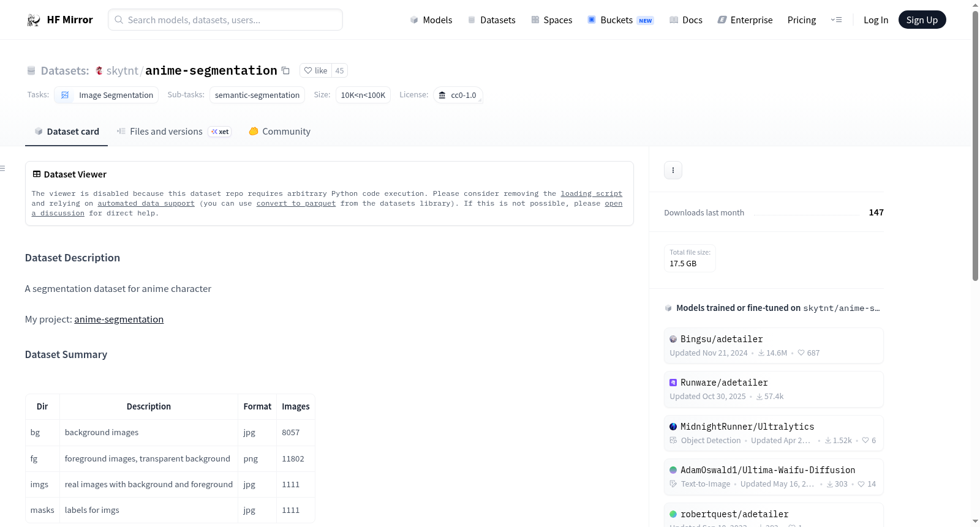Switch to Files and versions tab
Image resolution: width=980 pixels, height=527 pixels.
tap(174, 132)
